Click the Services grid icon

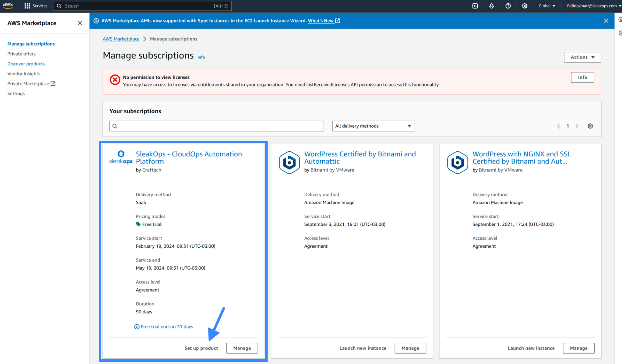[27, 6]
